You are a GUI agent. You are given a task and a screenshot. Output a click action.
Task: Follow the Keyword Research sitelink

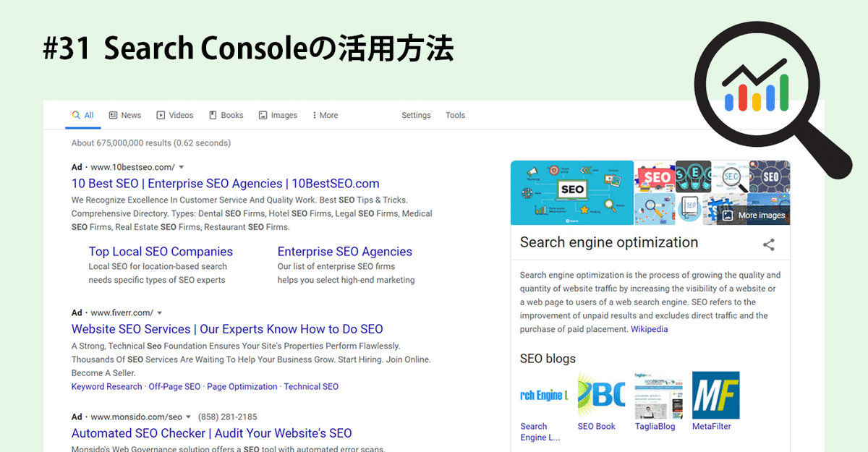(106, 387)
